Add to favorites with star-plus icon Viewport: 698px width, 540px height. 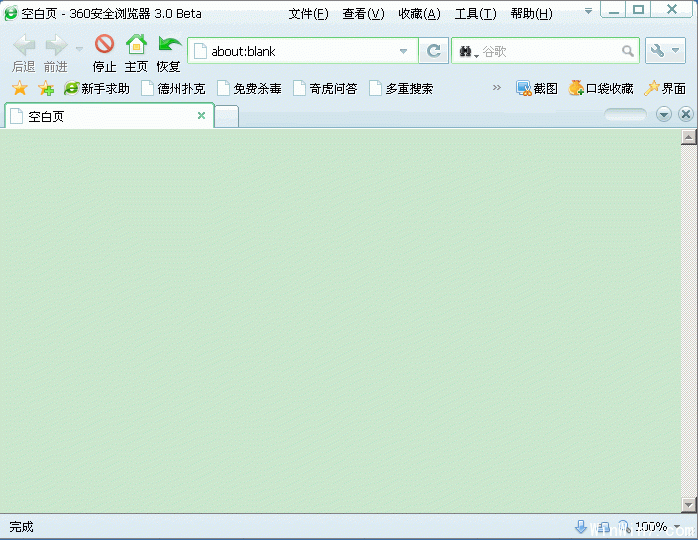(46, 88)
